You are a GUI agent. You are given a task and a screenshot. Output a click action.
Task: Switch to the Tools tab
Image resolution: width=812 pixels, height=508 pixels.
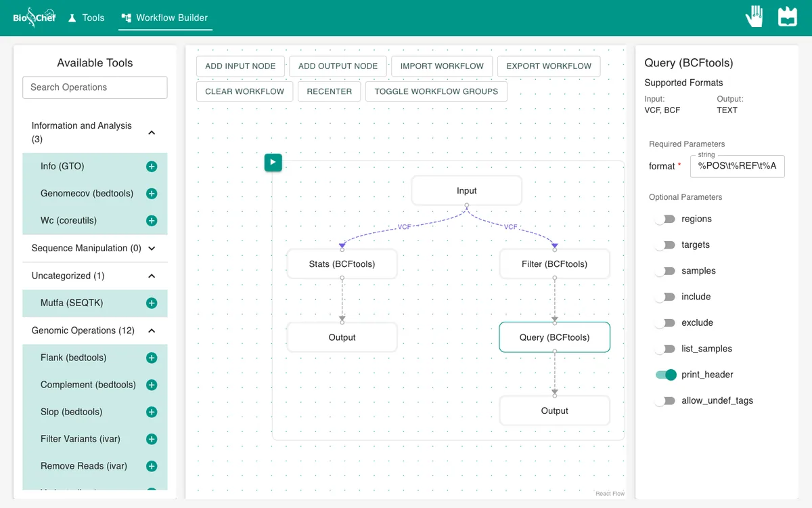point(87,18)
